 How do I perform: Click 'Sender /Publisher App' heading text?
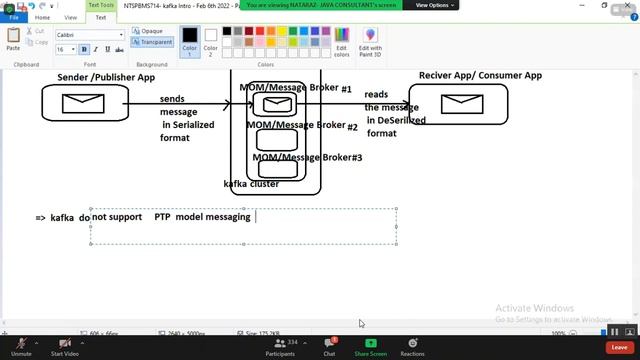[x=106, y=77]
